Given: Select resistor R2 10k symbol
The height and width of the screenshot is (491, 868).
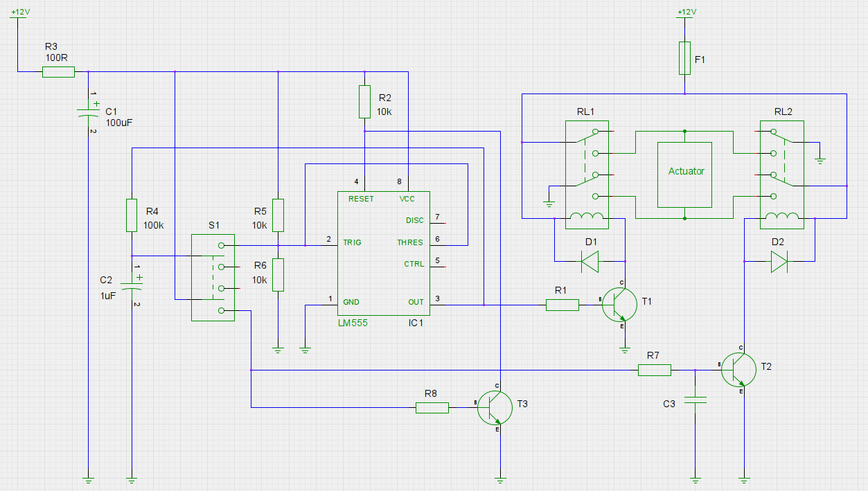Looking at the screenshot, I should (x=364, y=102).
